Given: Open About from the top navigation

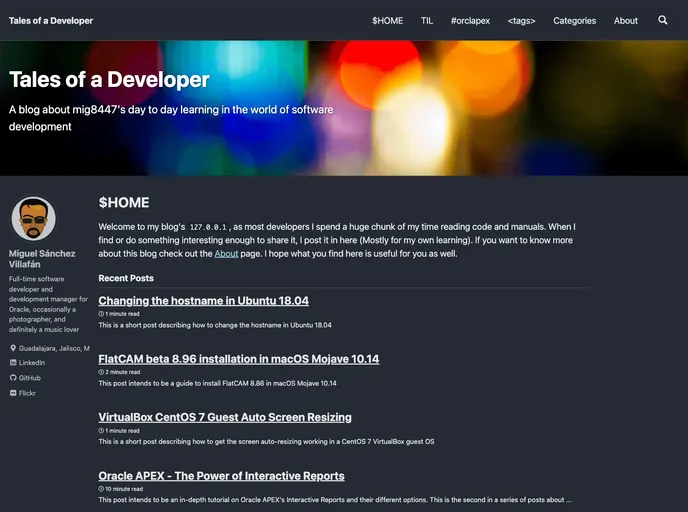Looking at the screenshot, I should coord(626,20).
